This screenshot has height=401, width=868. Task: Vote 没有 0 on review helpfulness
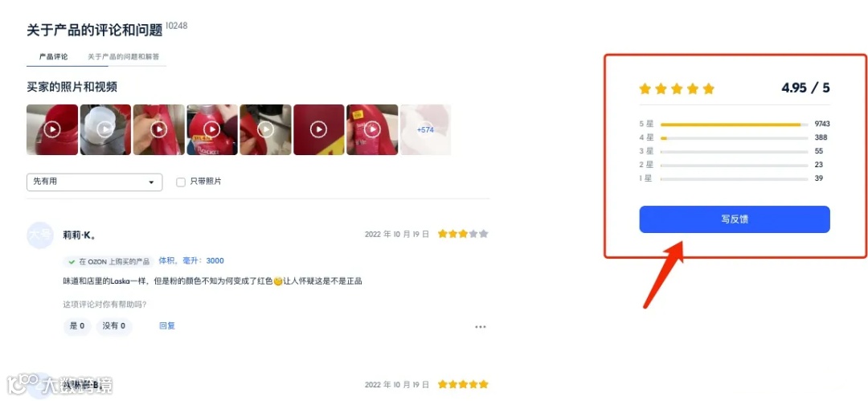(x=113, y=326)
